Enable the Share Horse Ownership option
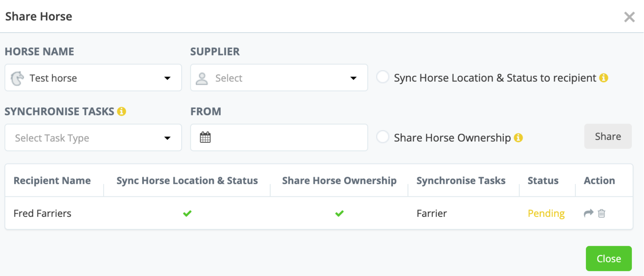This screenshot has width=644, height=276. 383,137
